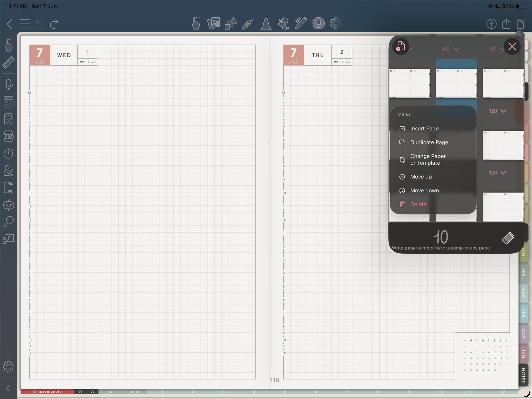Viewport: 532px width, 399px height.
Task: Jump to the JUN side tab
Action: pos(523,353)
